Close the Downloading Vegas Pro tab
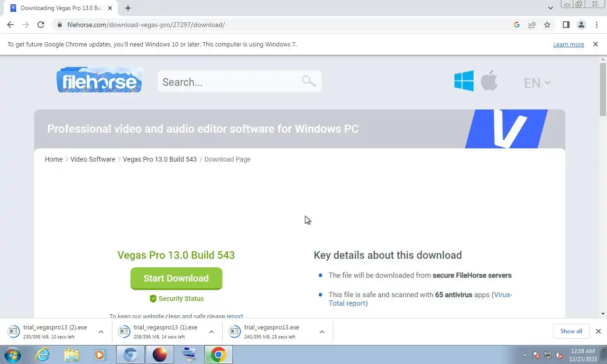Image resolution: width=607 pixels, height=364 pixels. (x=110, y=8)
